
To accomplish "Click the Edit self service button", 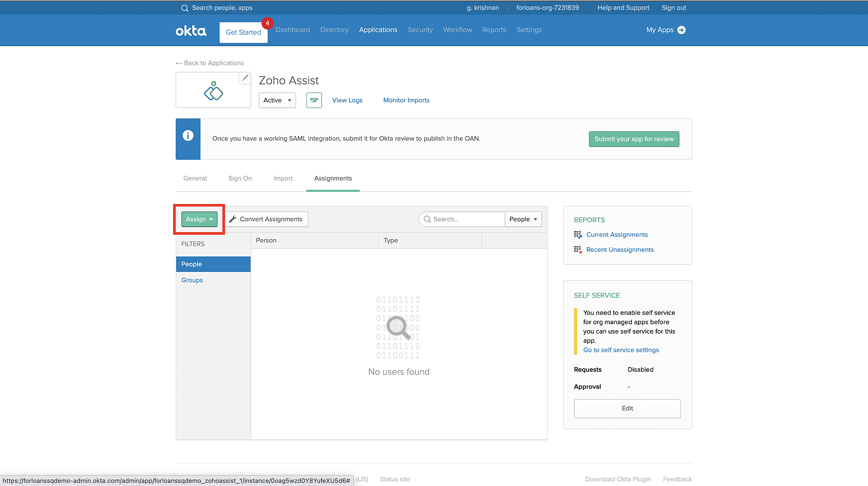I will tap(627, 409).
